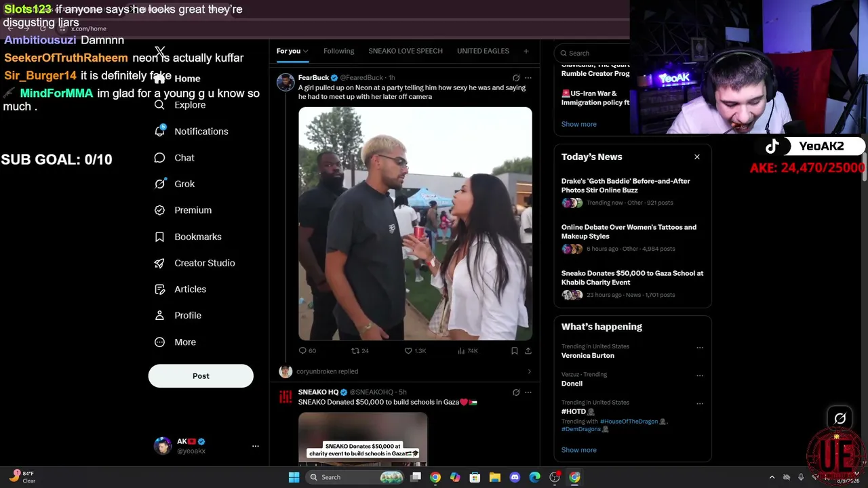
Task: Open Profile person icon in sidebar
Action: click(x=159, y=315)
